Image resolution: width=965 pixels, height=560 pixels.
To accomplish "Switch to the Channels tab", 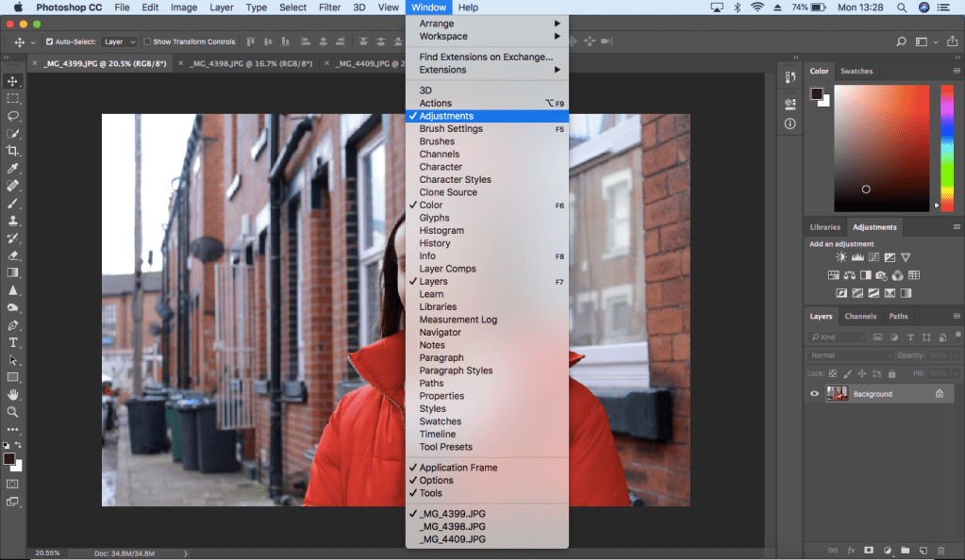I will [860, 317].
